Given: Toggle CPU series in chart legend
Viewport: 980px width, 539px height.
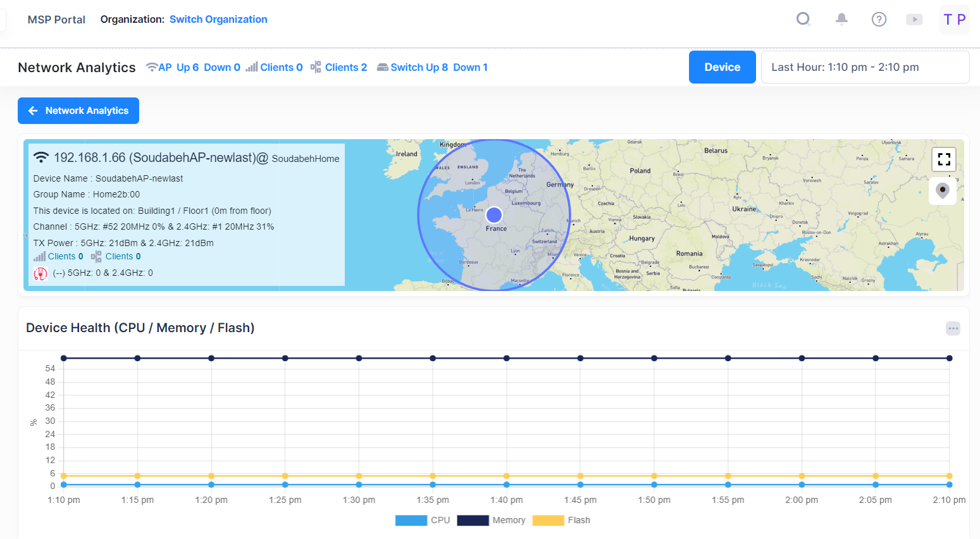Looking at the screenshot, I should (x=423, y=520).
